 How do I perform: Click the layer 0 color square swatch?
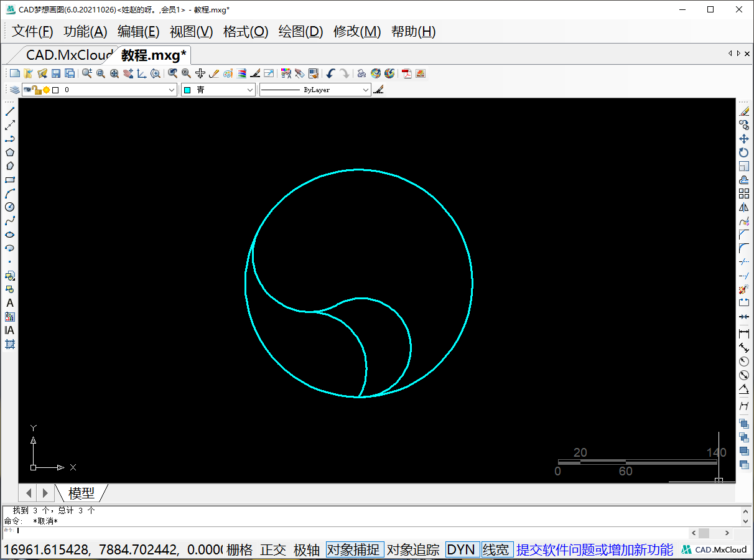click(55, 90)
